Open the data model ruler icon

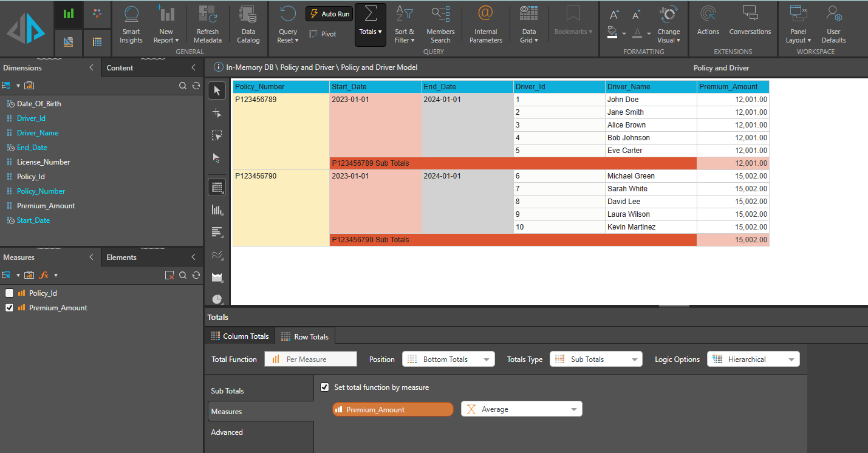(69, 42)
